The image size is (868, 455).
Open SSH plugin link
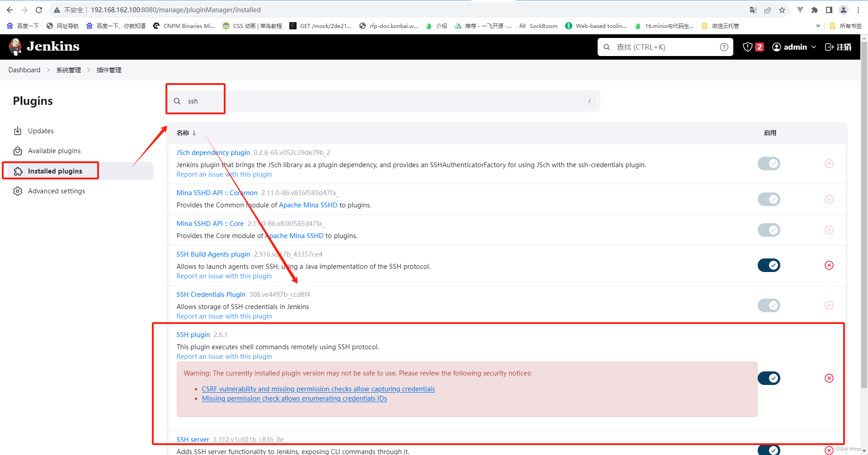click(193, 335)
